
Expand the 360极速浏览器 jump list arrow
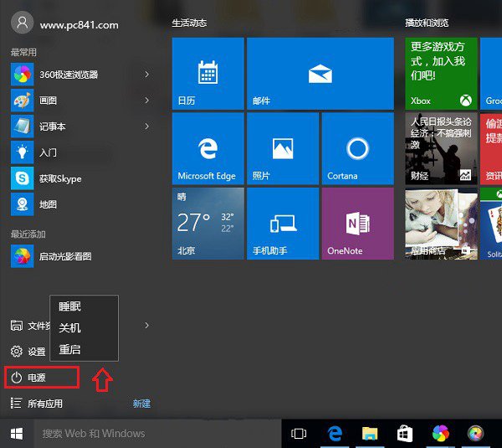(x=147, y=75)
